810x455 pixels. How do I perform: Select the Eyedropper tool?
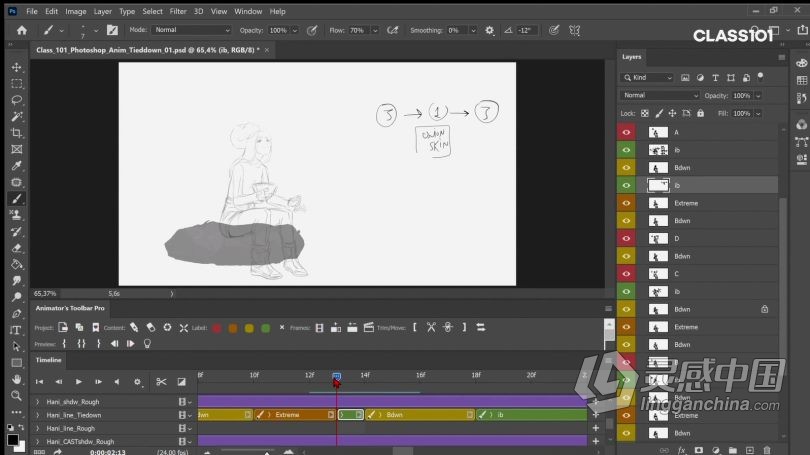[x=17, y=166]
